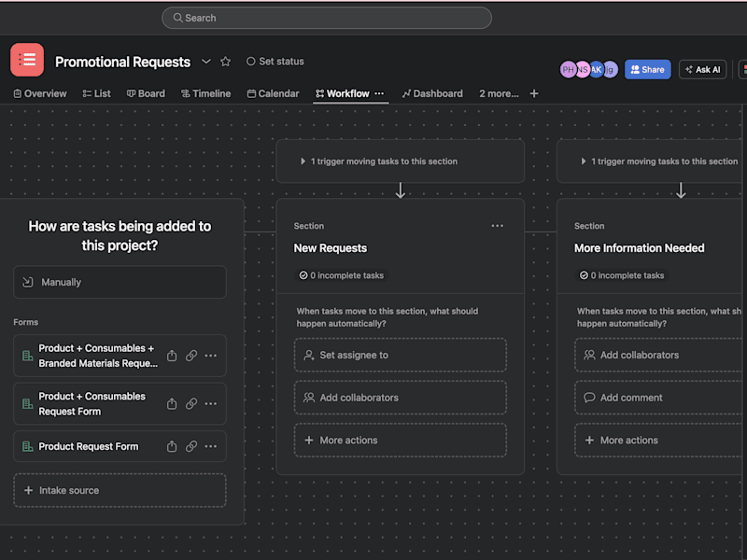Expand the More Information Needed trigger list
The image size is (747, 560).
coord(583,161)
